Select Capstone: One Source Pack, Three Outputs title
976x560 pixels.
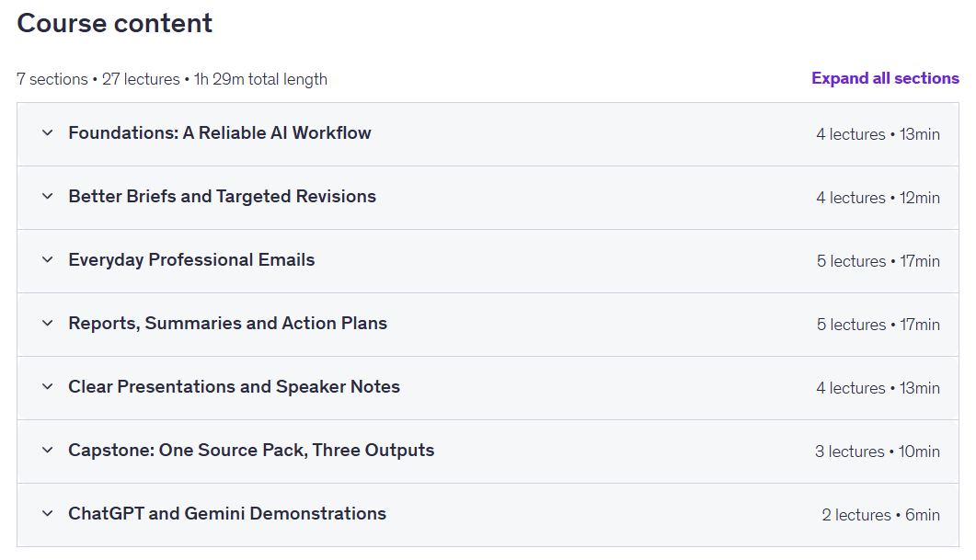tap(251, 451)
